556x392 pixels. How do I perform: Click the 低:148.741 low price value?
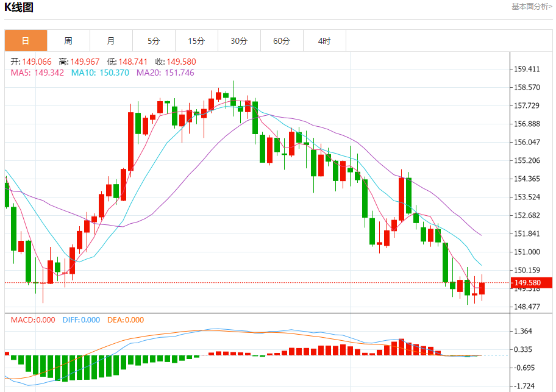coord(127,62)
